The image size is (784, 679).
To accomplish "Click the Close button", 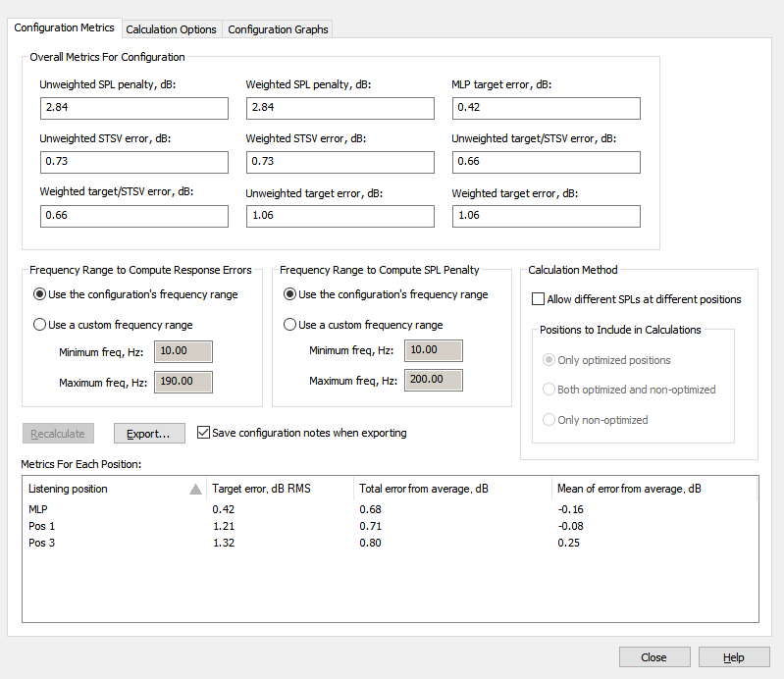I will tap(654, 657).
